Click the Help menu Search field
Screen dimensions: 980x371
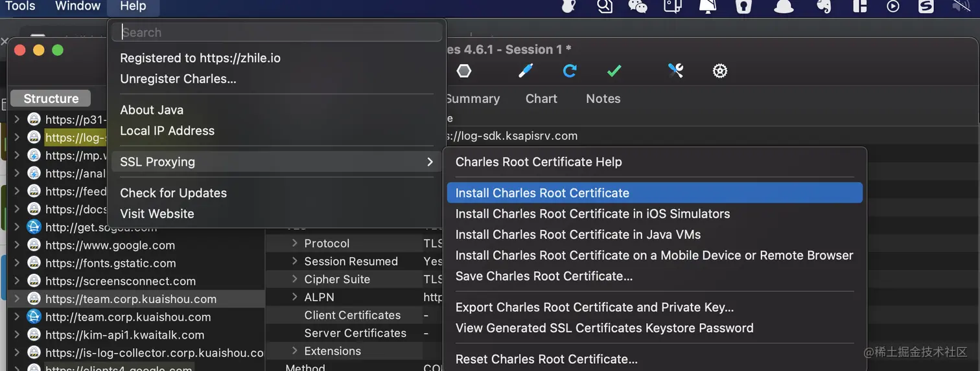pyautogui.click(x=277, y=32)
